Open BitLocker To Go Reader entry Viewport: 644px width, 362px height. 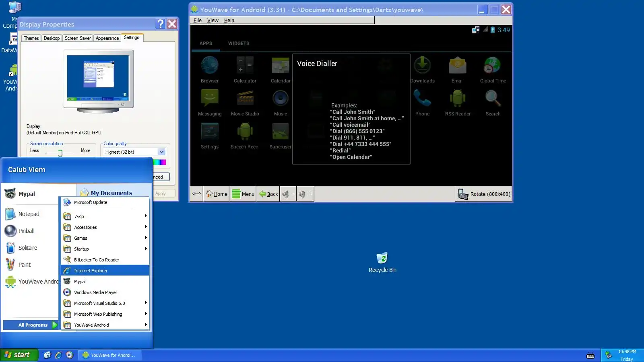click(x=105, y=260)
